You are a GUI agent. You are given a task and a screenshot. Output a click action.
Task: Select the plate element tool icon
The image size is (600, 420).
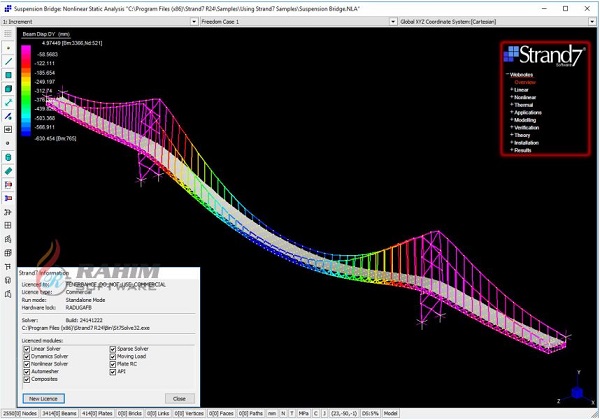(8, 75)
